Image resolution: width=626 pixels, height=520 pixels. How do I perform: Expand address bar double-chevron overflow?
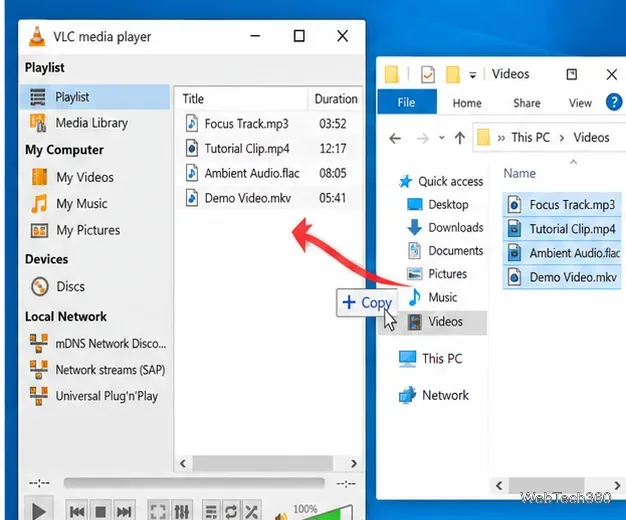501,138
